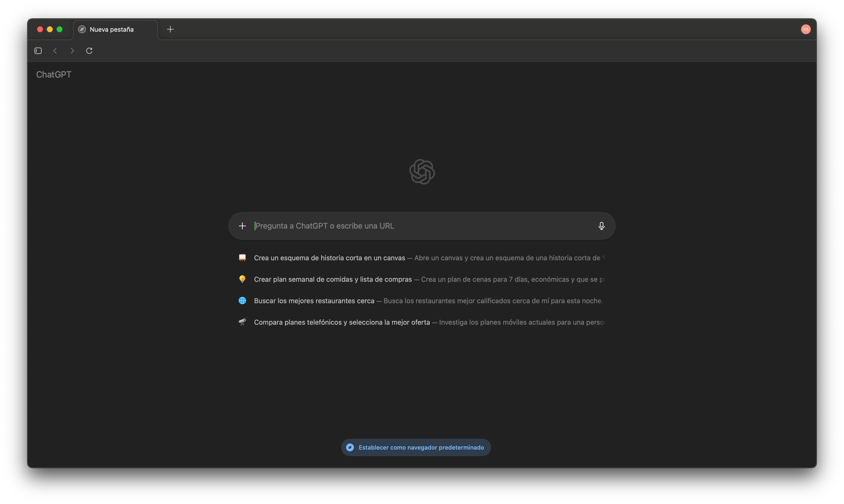Click Establecer como navegador predeterminado button
The height and width of the screenshot is (504, 844).
click(421, 447)
